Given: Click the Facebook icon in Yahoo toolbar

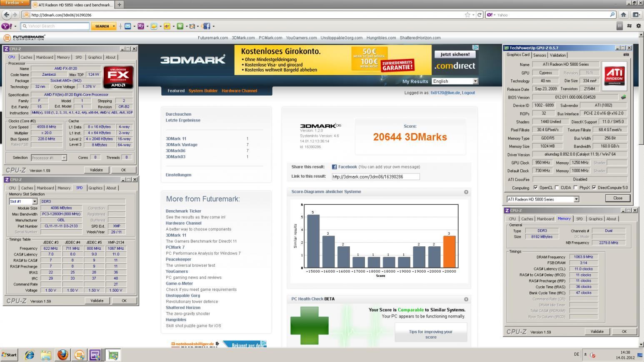Looking at the screenshot, I should [x=207, y=26].
